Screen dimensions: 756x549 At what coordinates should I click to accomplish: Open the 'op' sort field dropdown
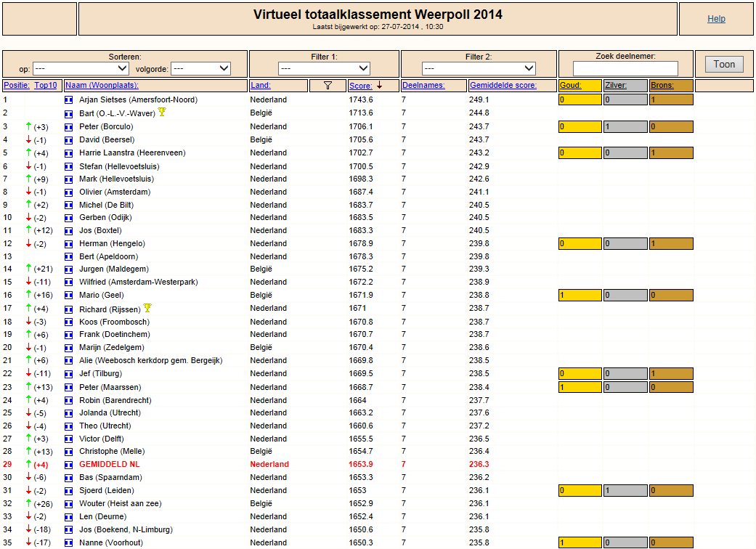[81, 68]
